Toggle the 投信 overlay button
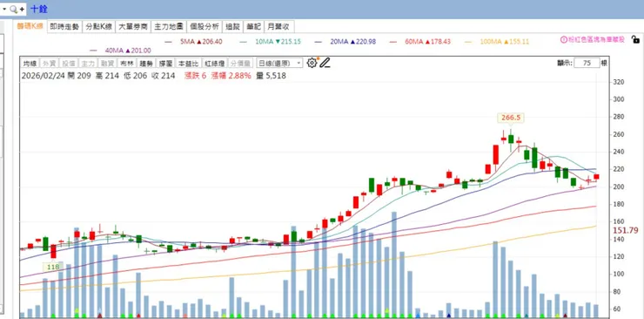Viewport: 644px width, 319px height. click(69, 64)
